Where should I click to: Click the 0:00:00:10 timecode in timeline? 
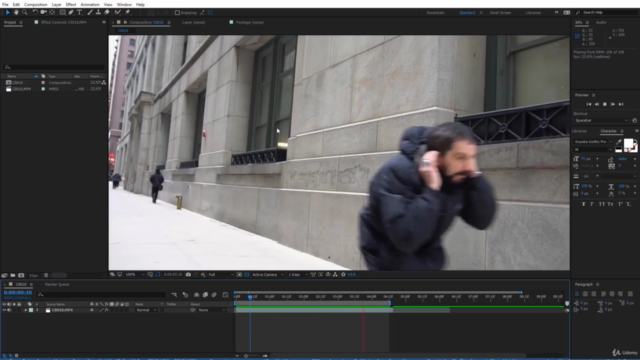[x=18, y=293]
